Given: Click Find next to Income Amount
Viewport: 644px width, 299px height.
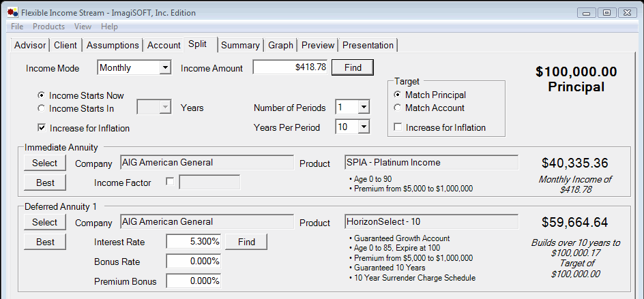Looking at the screenshot, I should click(x=353, y=67).
